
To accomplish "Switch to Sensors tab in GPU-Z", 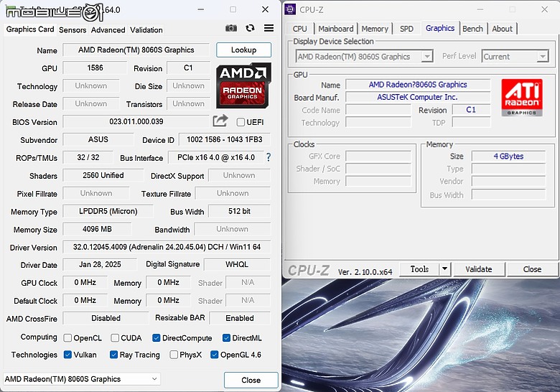I will pos(73,30).
